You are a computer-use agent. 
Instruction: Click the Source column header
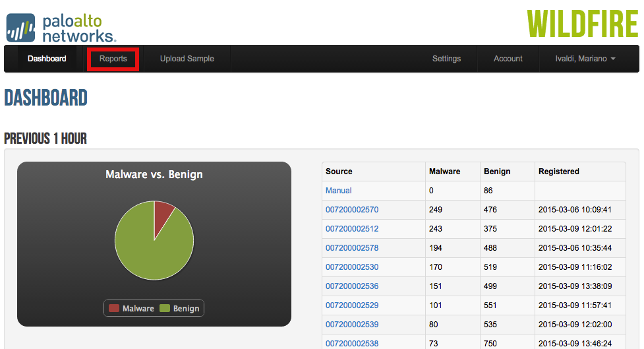click(339, 172)
